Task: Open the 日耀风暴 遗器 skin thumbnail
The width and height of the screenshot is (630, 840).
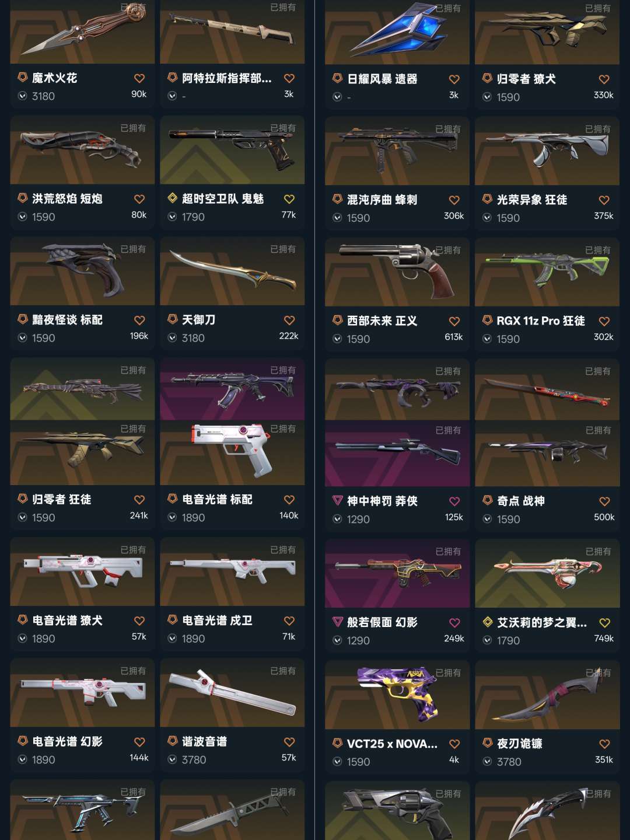Action: tap(397, 32)
